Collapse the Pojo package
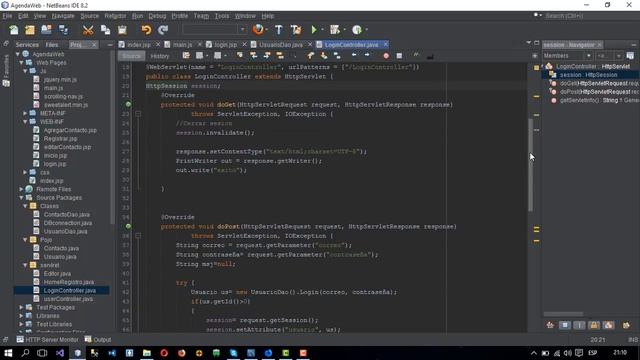 pos(25,240)
